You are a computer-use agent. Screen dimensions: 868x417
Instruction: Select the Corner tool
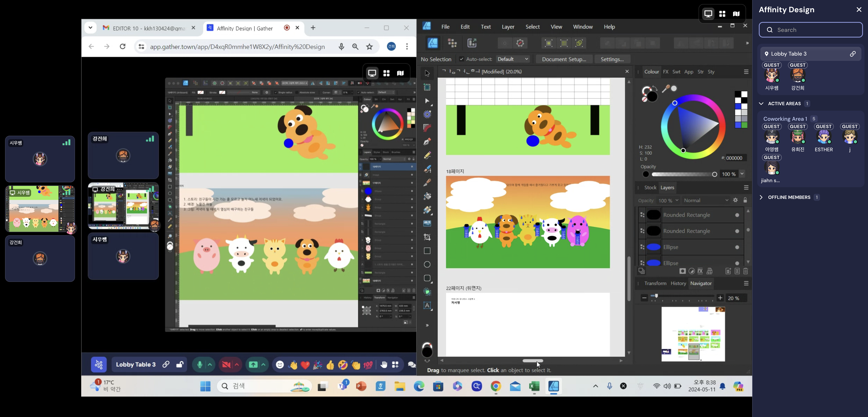coord(427,128)
